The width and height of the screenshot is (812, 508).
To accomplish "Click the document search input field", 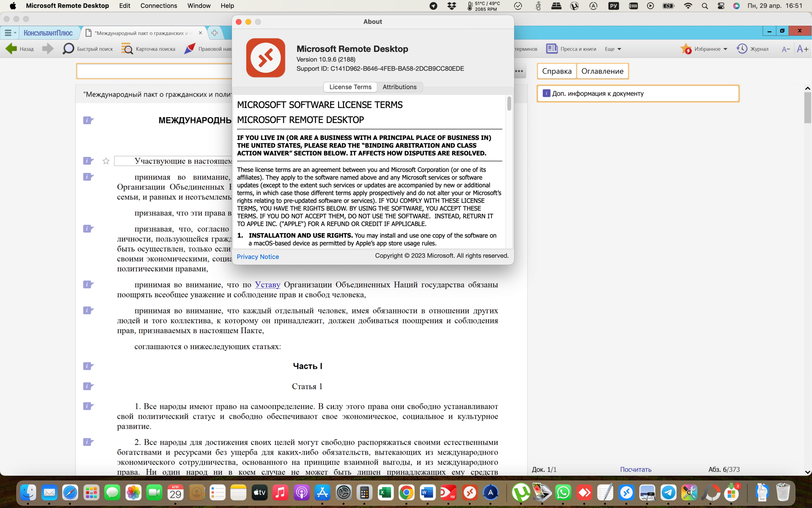I will coord(155,71).
